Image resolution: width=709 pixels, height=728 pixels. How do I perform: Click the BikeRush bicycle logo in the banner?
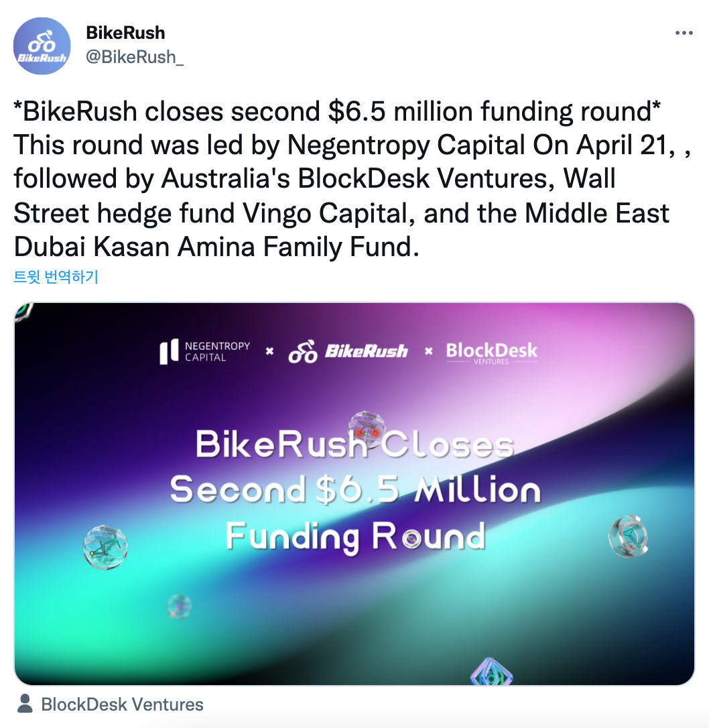coord(348,352)
